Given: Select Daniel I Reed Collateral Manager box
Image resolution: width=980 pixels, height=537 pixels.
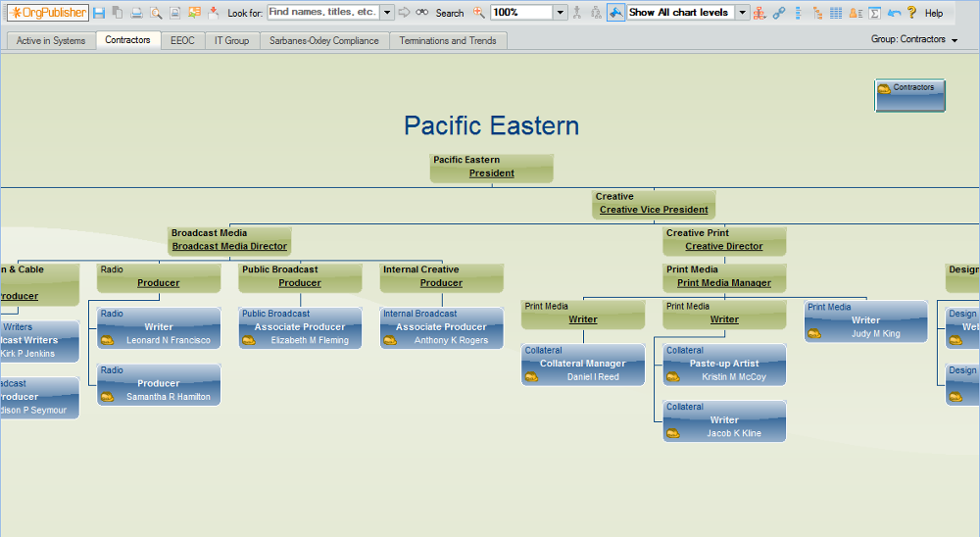Looking at the screenshot, I should (583, 365).
